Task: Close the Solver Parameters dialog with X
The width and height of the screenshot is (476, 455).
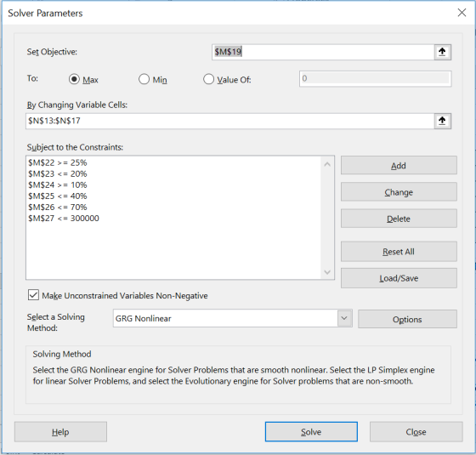Action: pyautogui.click(x=462, y=13)
